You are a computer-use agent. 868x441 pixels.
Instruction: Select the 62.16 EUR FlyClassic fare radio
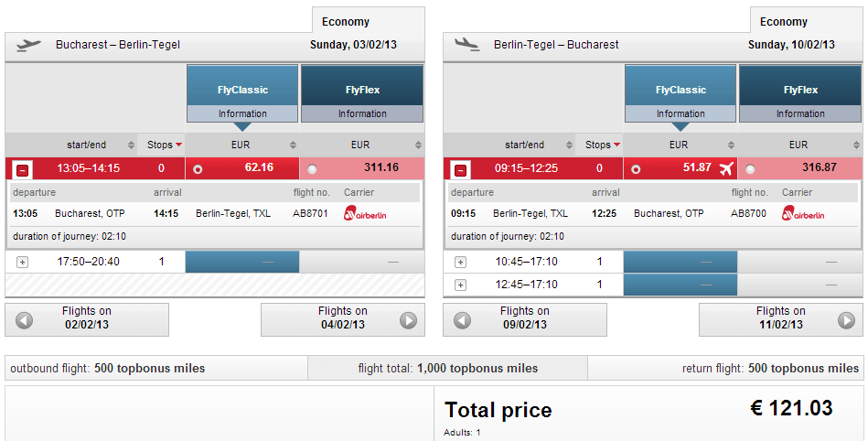point(198,169)
